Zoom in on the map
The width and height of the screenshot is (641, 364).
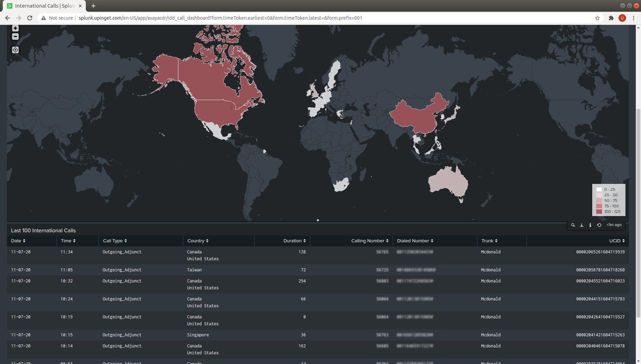[x=15, y=28]
